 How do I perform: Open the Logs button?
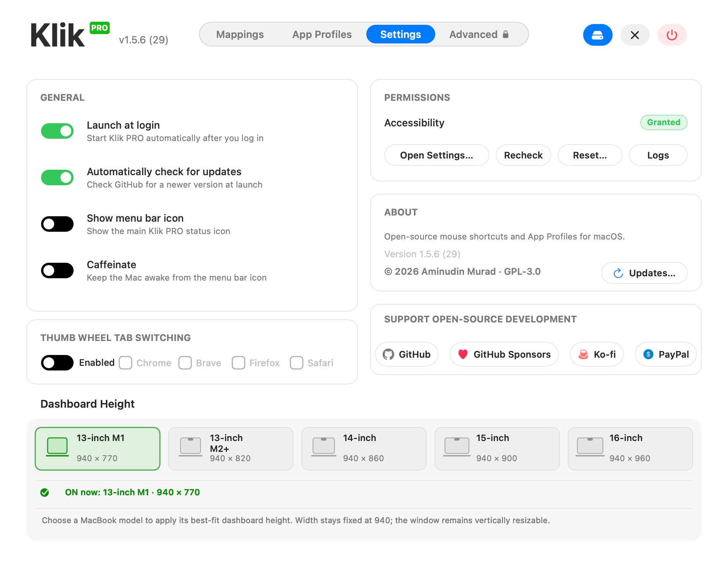click(x=658, y=155)
